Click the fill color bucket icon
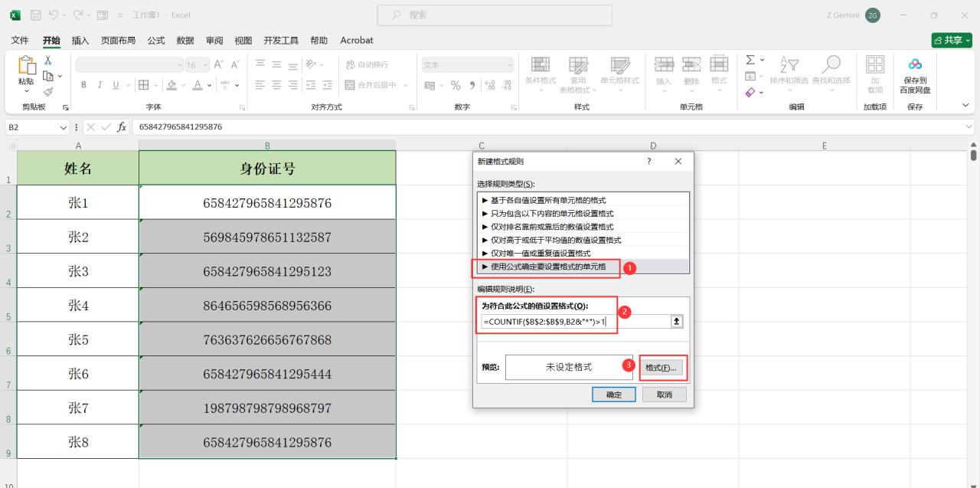Viewport: 980px width, 488px height. pyautogui.click(x=171, y=85)
